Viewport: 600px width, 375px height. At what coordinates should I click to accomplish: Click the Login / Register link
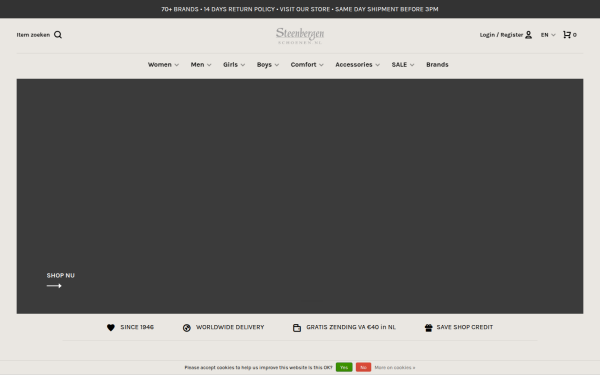point(501,35)
